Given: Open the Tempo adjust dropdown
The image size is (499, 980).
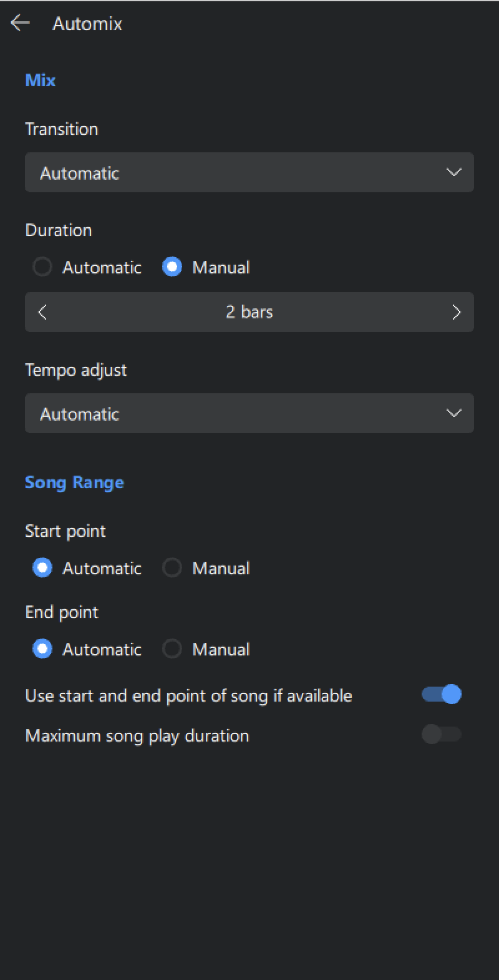Looking at the screenshot, I should click(237, 413).
